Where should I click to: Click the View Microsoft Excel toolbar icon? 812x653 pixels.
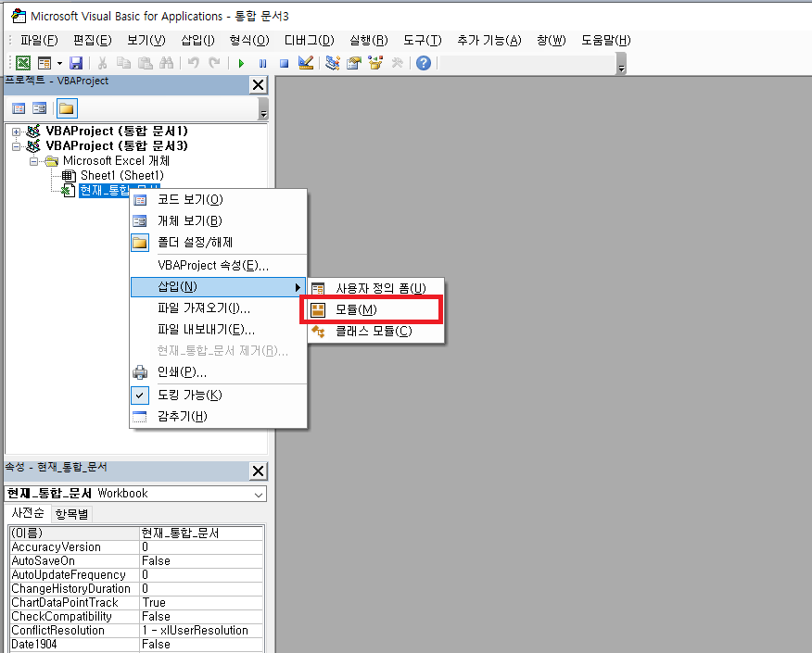coord(23,63)
